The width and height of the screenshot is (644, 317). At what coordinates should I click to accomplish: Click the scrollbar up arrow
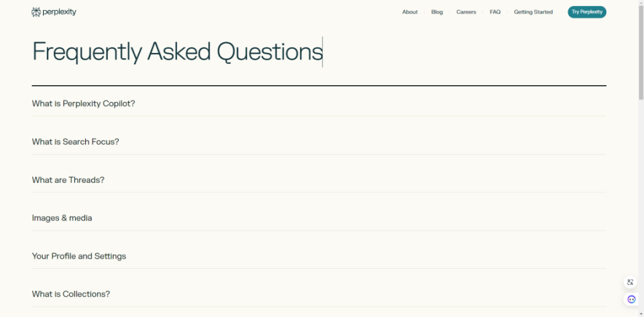[640, 3]
